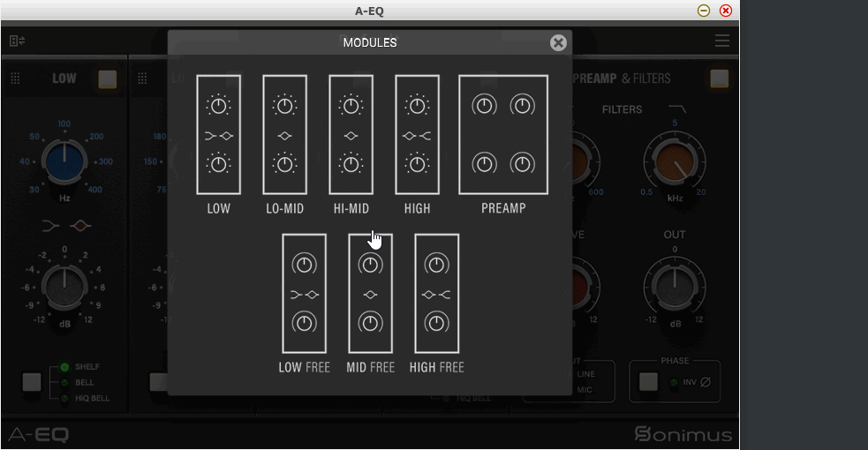This screenshot has width=868, height=450.
Task: Grab the LOW module drag handle
Action: (x=15, y=79)
